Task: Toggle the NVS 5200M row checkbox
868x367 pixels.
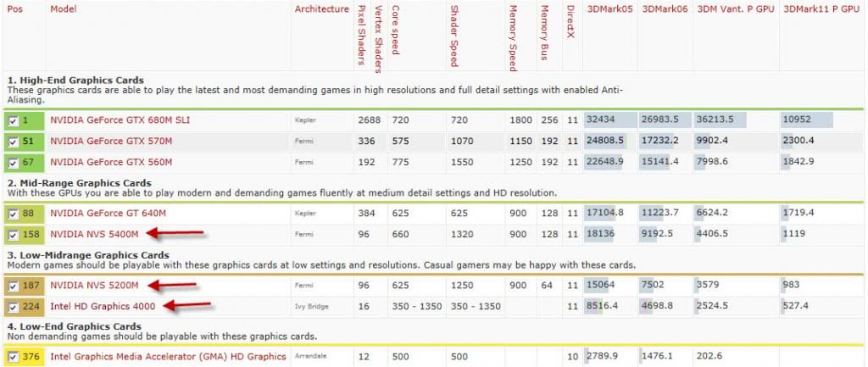Action: (14, 286)
